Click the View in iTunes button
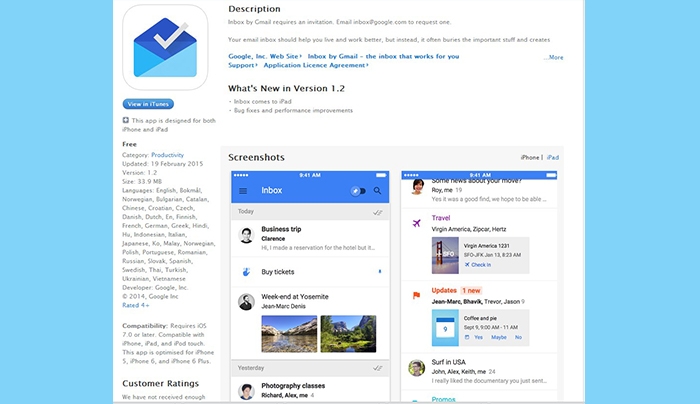This screenshot has width=700, height=404. pyautogui.click(x=148, y=104)
